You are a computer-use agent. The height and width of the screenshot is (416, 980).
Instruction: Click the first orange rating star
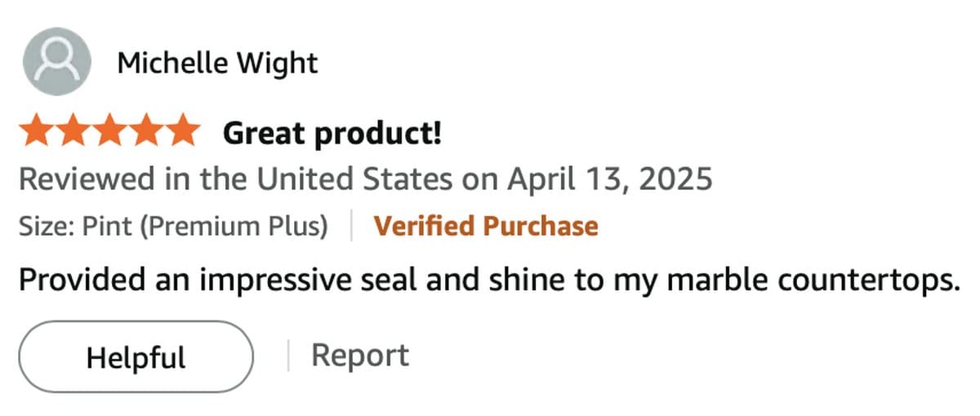point(38,131)
